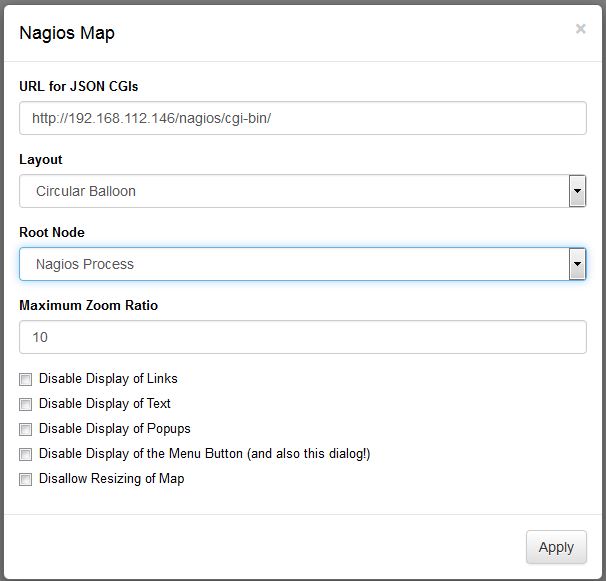
Task: Close the Nagios Map dialog
Action: 580,29
